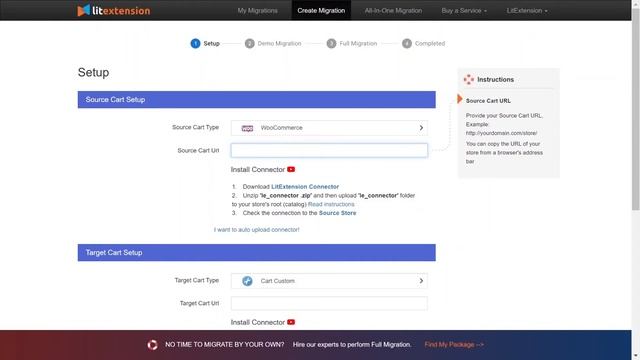Check connection via Source Store link
This screenshot has width=640, height=360.
click(x=337, y=213)
